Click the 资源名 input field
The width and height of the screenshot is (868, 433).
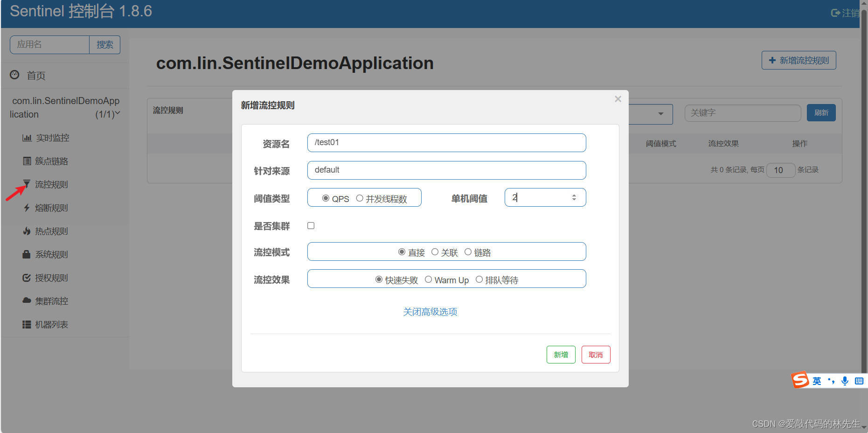(446, 143)
